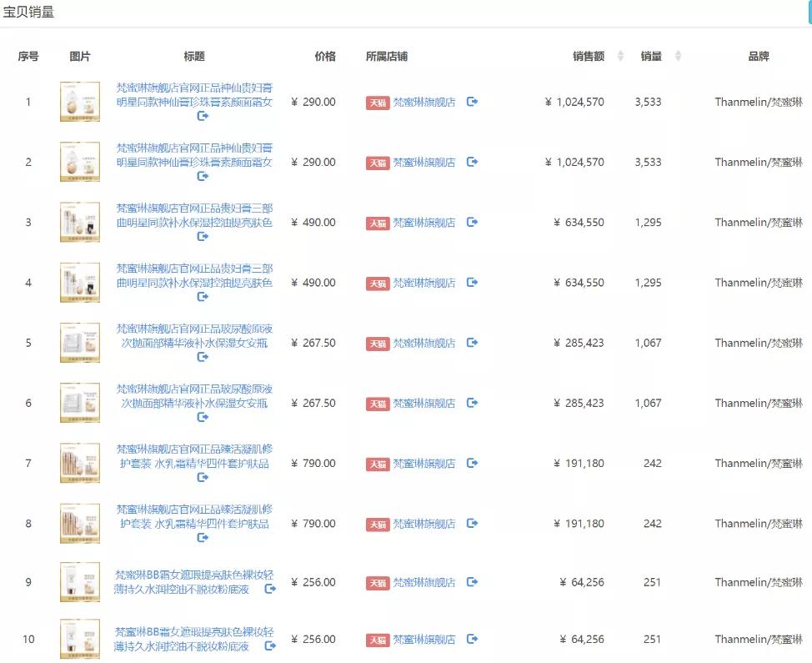Screen dimensions: 812x663
Task: Open row 5 hyaluronic serum title link
Action: tap(194, 335)
